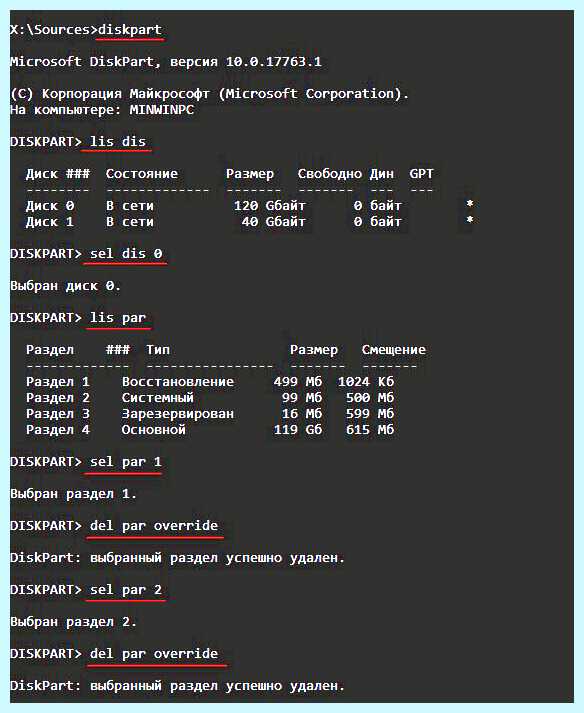Select "Раздел 2" in the partition table
The image size is (584, 713).
[58, 397]
